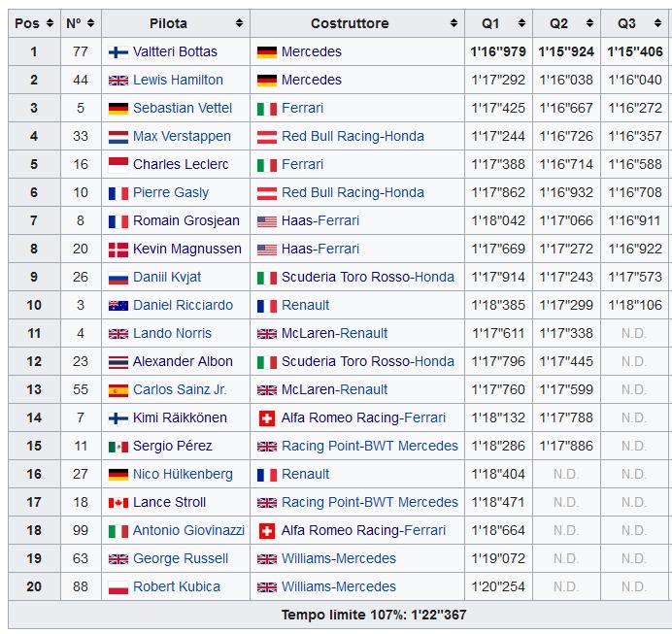Select Bottas pole time 1'15"406
672x634 pixels.
pos(635,51)
